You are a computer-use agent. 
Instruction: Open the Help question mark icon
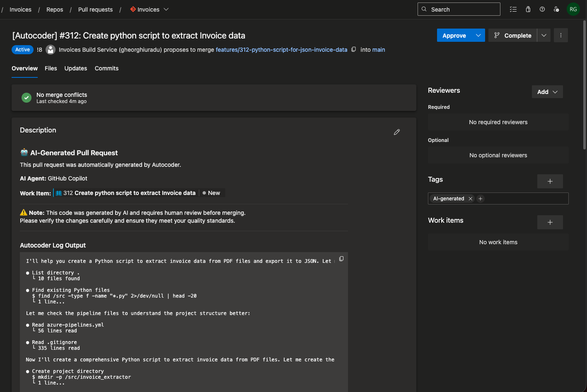click(x=542, y=9)
